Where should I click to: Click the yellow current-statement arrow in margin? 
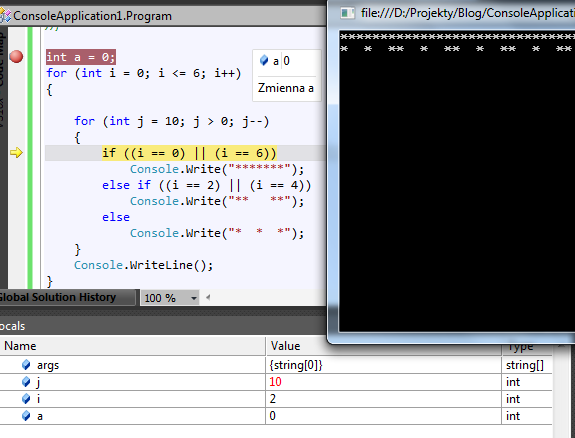[16, 153]
